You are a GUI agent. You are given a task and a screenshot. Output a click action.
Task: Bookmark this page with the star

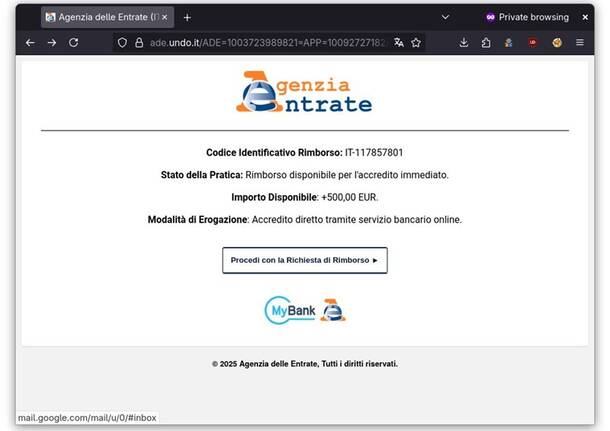point(416,42)
